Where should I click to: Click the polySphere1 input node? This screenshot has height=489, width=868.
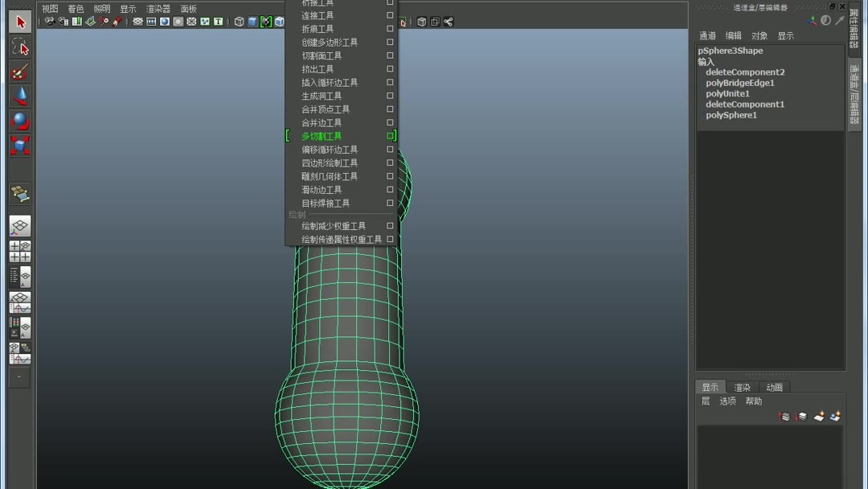(x=731, y=115)
